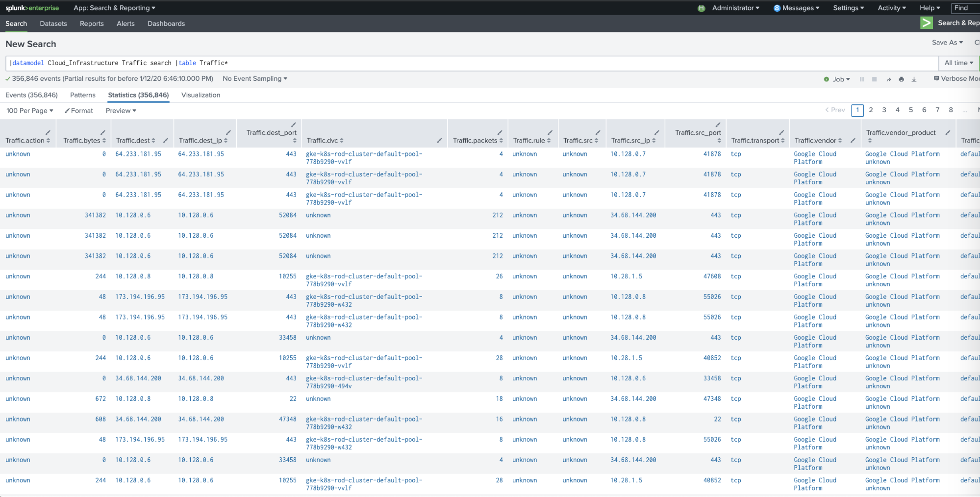
Task: Switch to the Patterns tab
Action: [83, 95]
